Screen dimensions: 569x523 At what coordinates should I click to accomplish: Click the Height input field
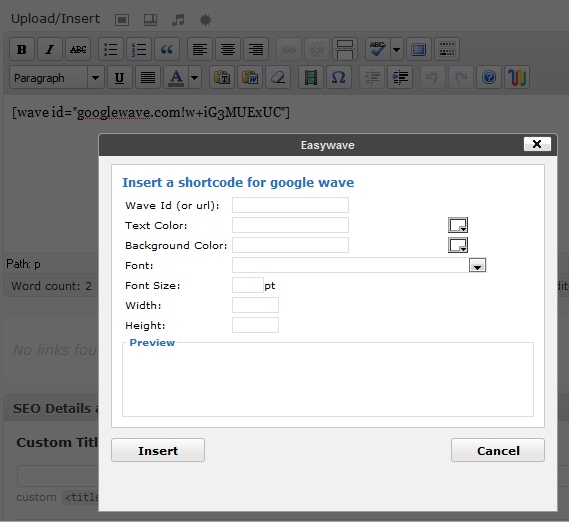255,325
